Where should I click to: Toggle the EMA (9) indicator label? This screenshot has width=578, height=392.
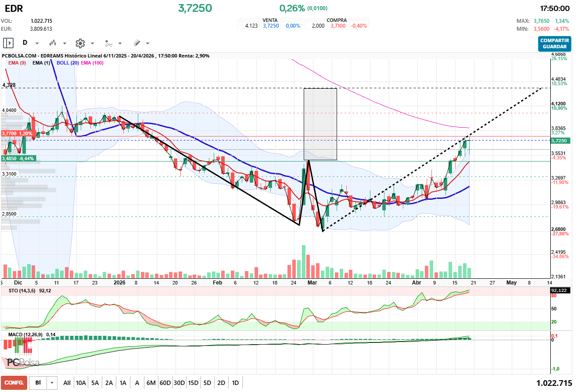17,63
